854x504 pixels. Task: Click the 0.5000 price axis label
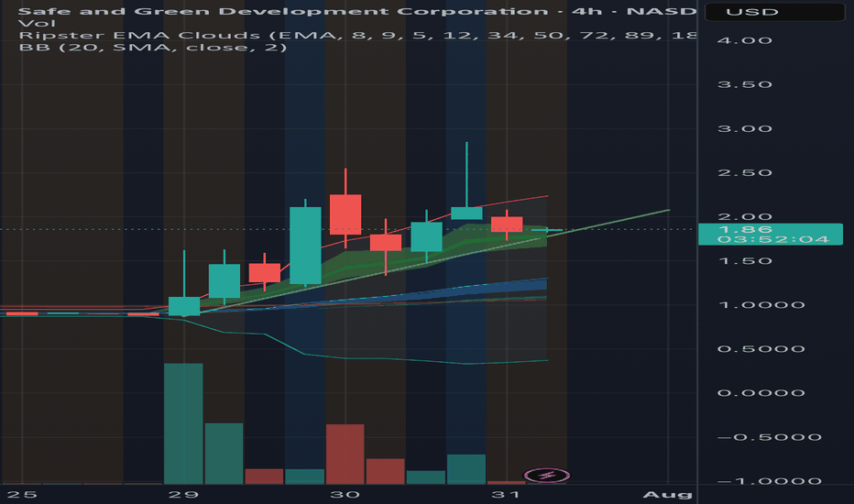tap(761, 349)
